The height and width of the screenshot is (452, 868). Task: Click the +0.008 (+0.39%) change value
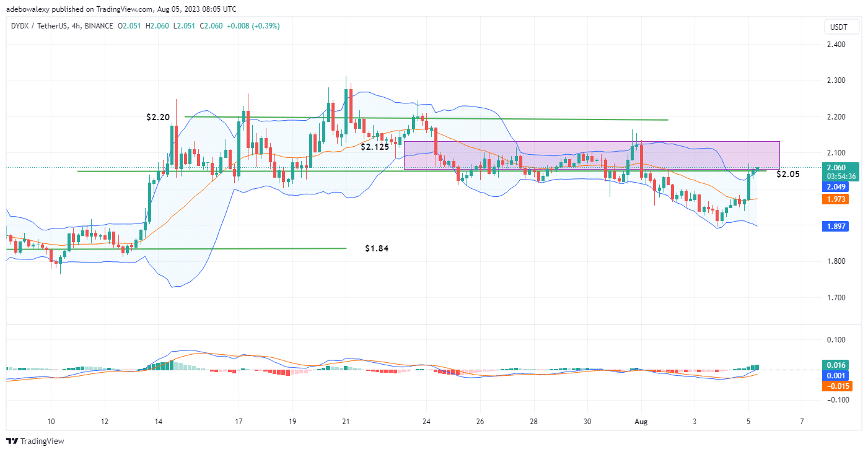pyautogui.click(x=255, y=26)
